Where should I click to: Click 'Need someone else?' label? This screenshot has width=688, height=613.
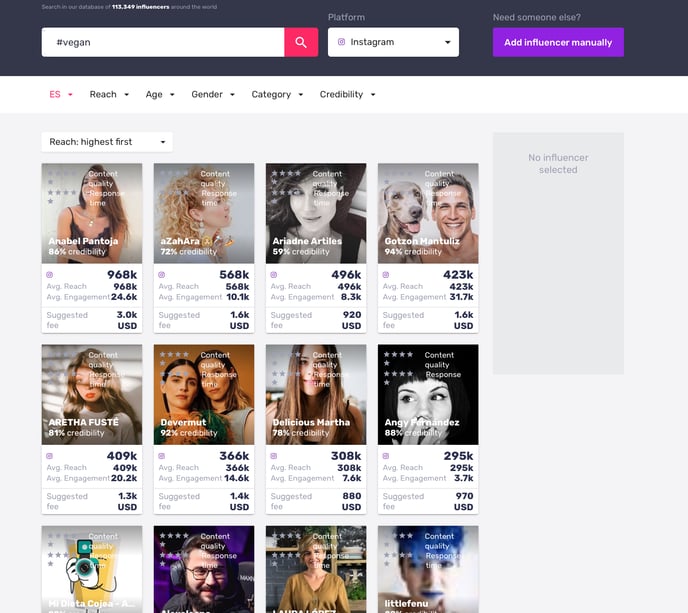point(537,17)
